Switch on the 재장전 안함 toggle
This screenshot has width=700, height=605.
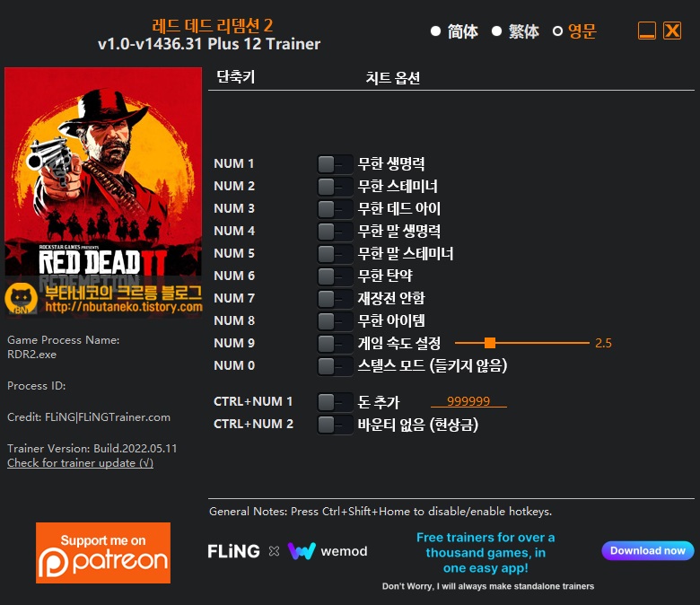pos(335,299)
